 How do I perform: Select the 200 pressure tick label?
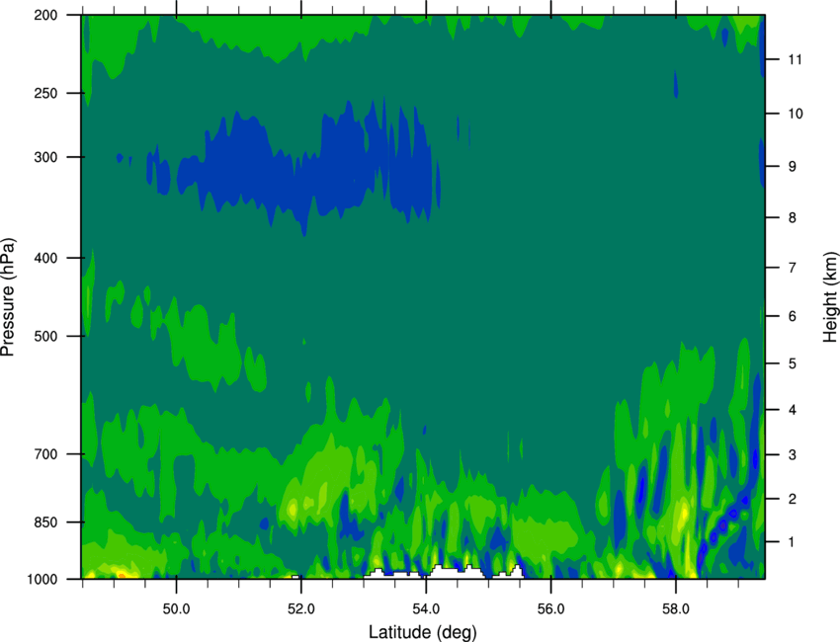pyautogui.click(x=42, y=15)
